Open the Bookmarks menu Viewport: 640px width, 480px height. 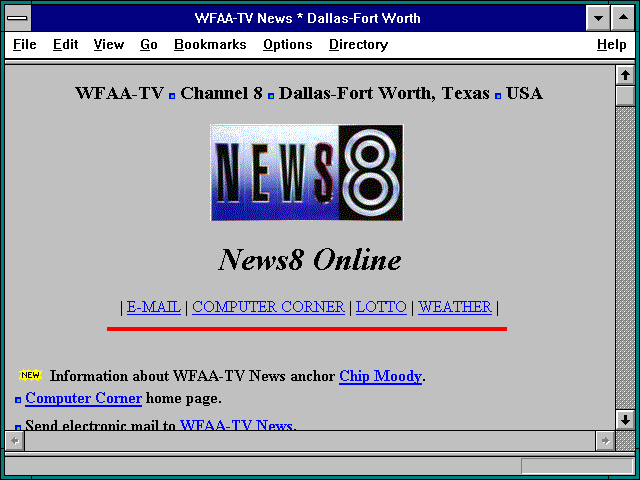coord(210,44)
